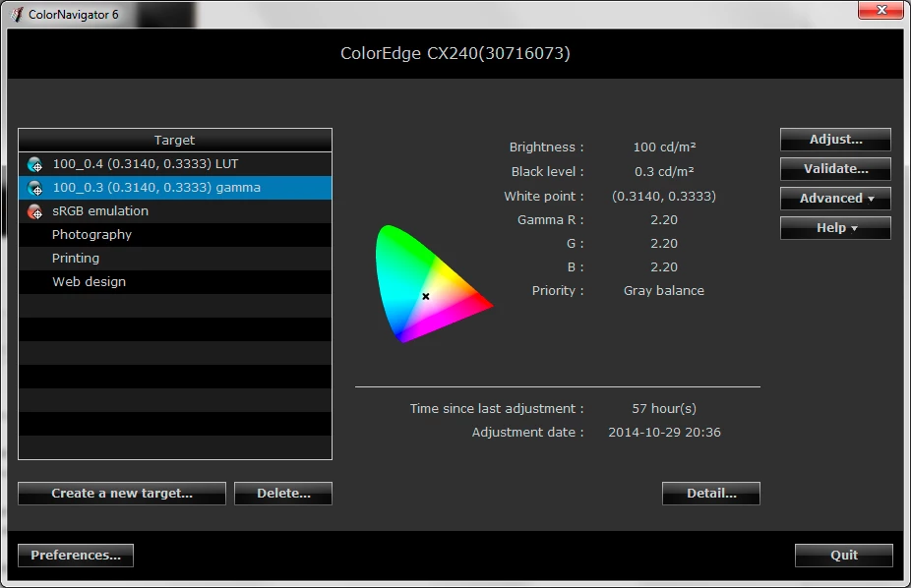
Task: Click the calibration icon beside 100_0.4 LUT target
Action: 34,165
